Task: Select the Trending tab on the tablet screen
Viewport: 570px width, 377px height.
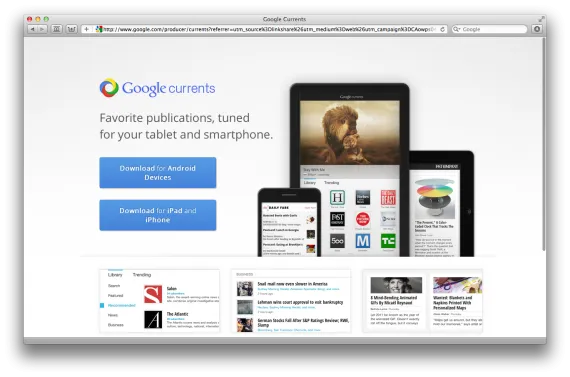Action: [331, 183]
